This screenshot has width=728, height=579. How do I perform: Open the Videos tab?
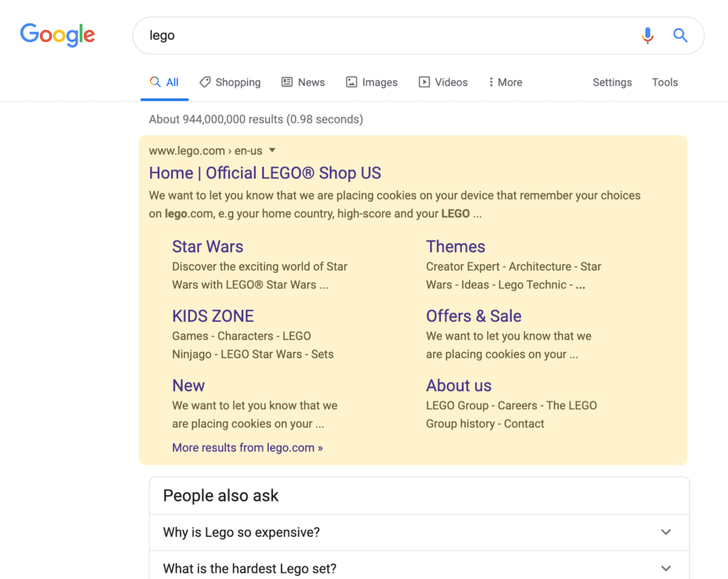[443, 82]
